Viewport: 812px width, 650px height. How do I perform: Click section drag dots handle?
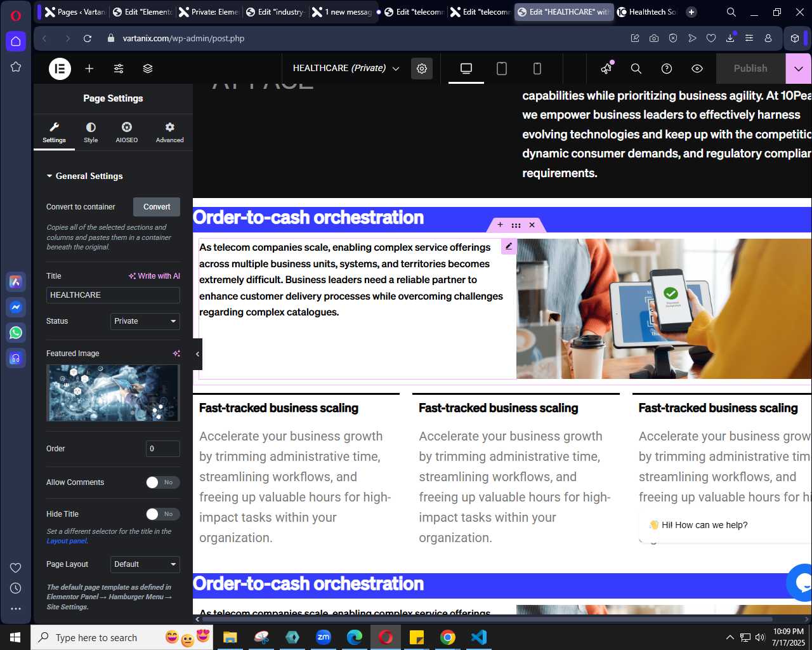[516, 225]
